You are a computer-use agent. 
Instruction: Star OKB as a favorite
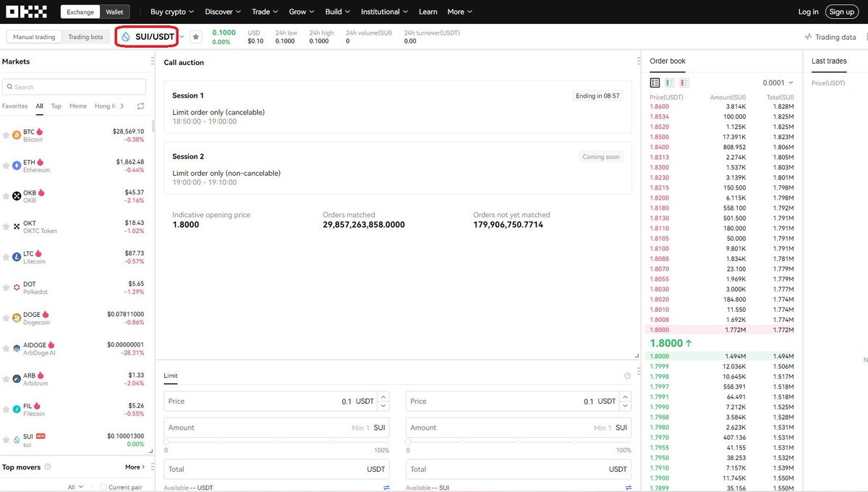coord(7,196)
